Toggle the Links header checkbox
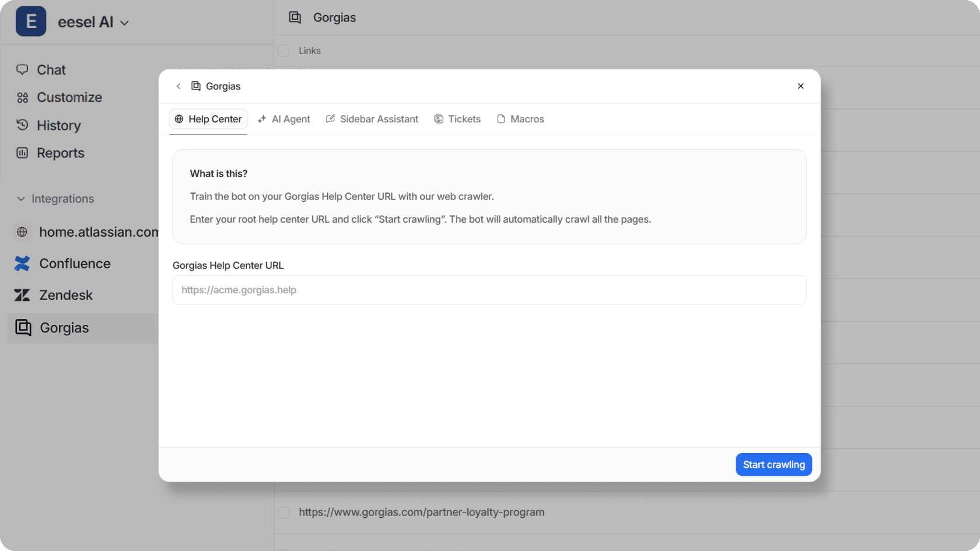The image size is (980, 551). pos(283,51)
